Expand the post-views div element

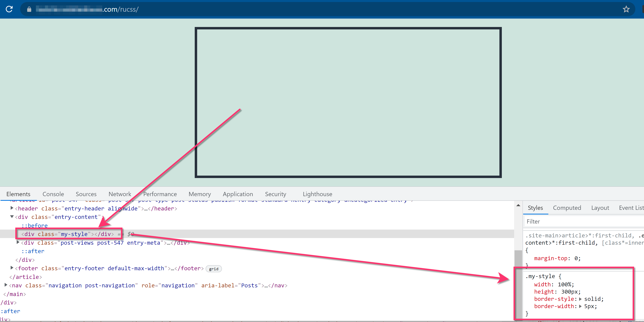(18, 242)
